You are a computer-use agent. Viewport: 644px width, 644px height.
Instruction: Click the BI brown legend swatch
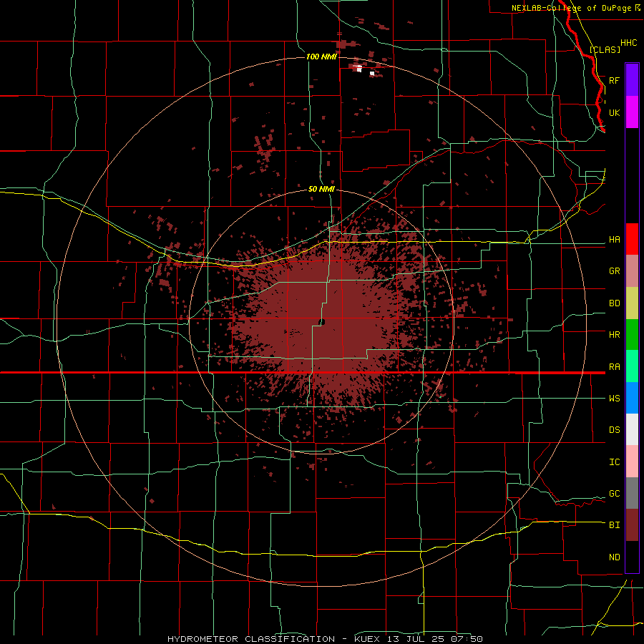coord(632,525)
